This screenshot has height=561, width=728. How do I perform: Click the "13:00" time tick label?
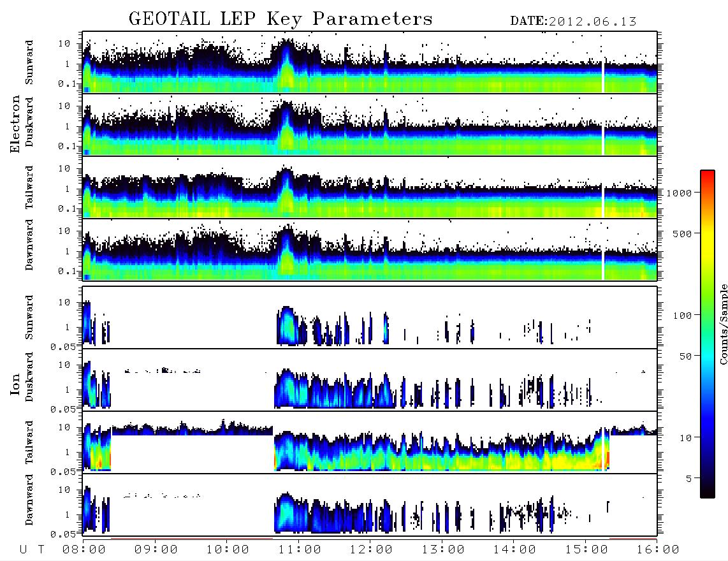[x=443, y=550]
